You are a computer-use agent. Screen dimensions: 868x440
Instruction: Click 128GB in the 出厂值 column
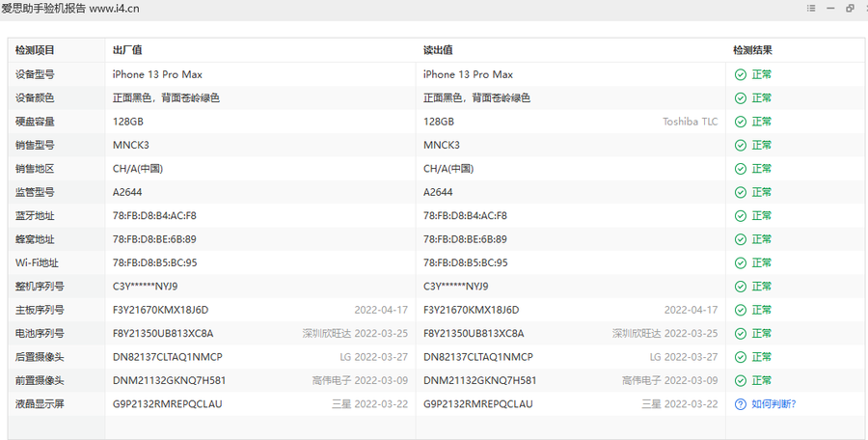128,122
